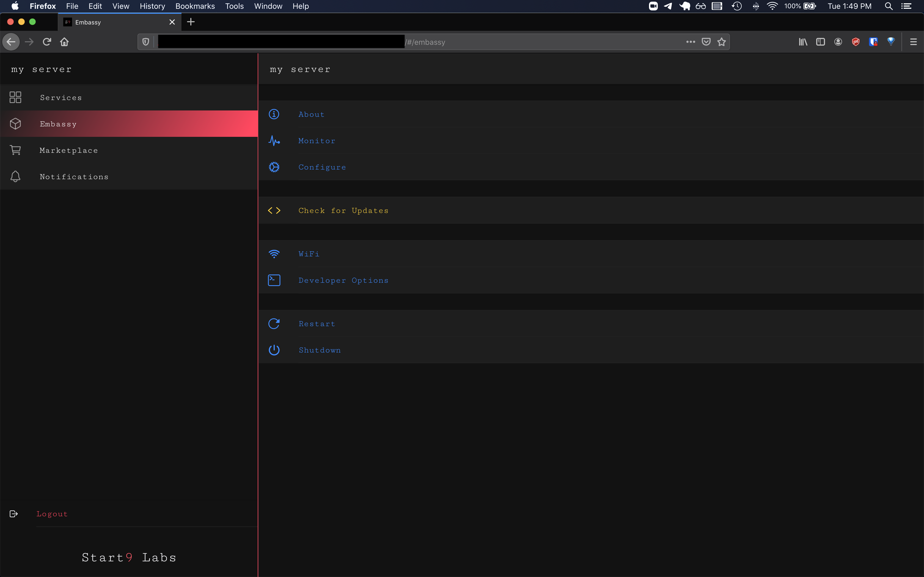Click the URL address bar
Viewport: 924px width, 577px height.
tap(535, 42)
